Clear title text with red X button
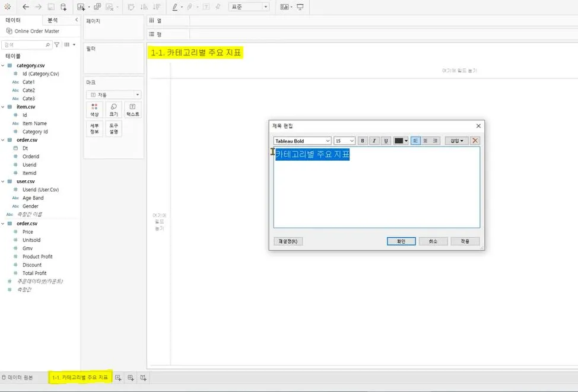578x392 pixels. (x=475, y=141)
